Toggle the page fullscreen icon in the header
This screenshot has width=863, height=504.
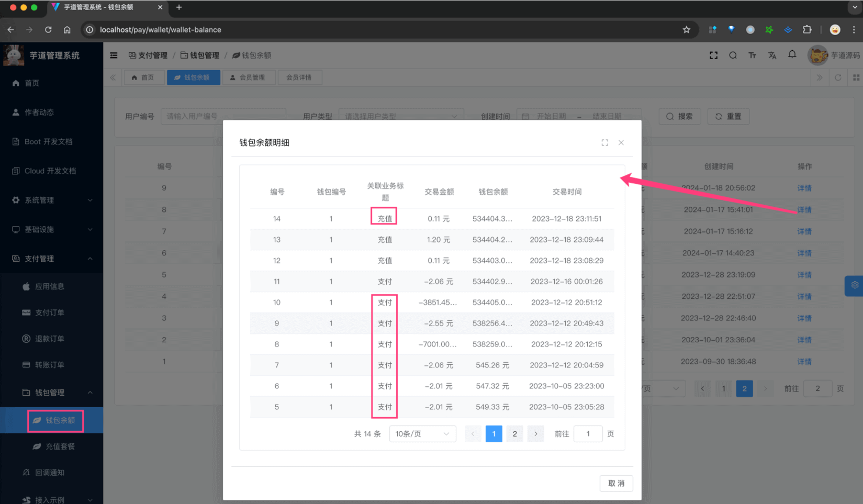pyautogui.click(x=713, y=55)
